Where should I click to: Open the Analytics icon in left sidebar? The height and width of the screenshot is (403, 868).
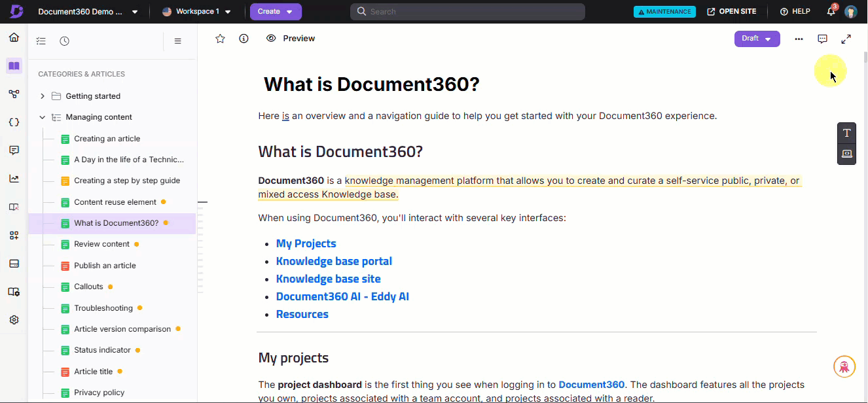14,179
